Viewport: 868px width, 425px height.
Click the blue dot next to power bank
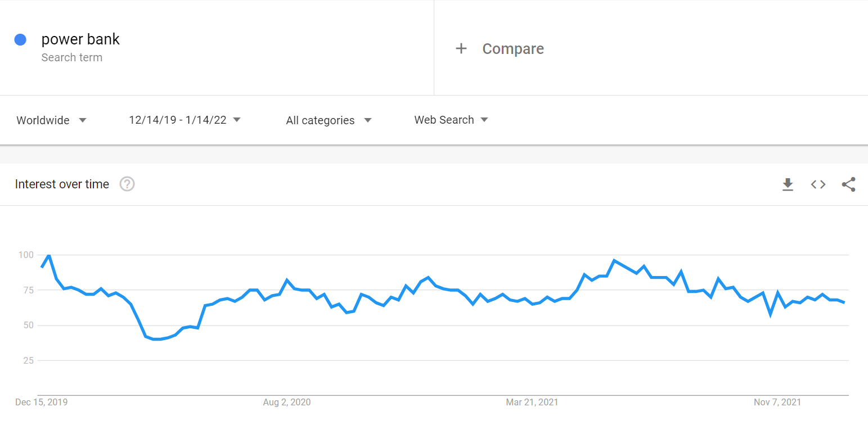(x=20, y=39)
